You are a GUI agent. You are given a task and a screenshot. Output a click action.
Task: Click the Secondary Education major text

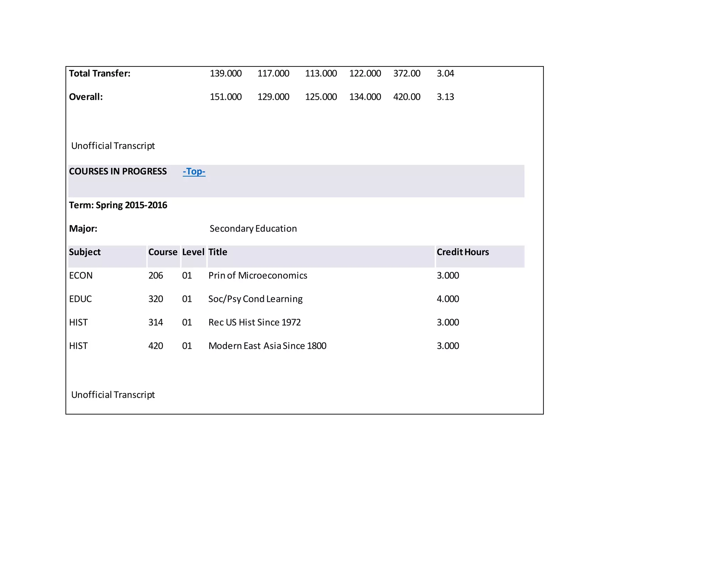click(253, 229)
